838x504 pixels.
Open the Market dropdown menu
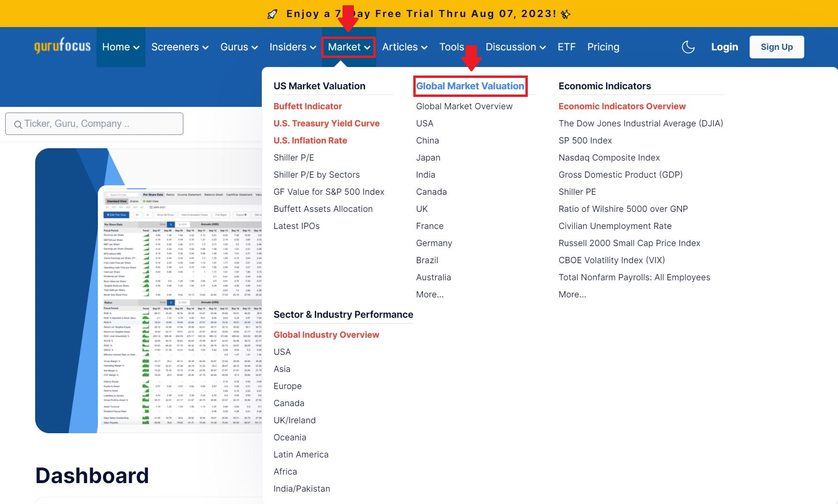349,47
